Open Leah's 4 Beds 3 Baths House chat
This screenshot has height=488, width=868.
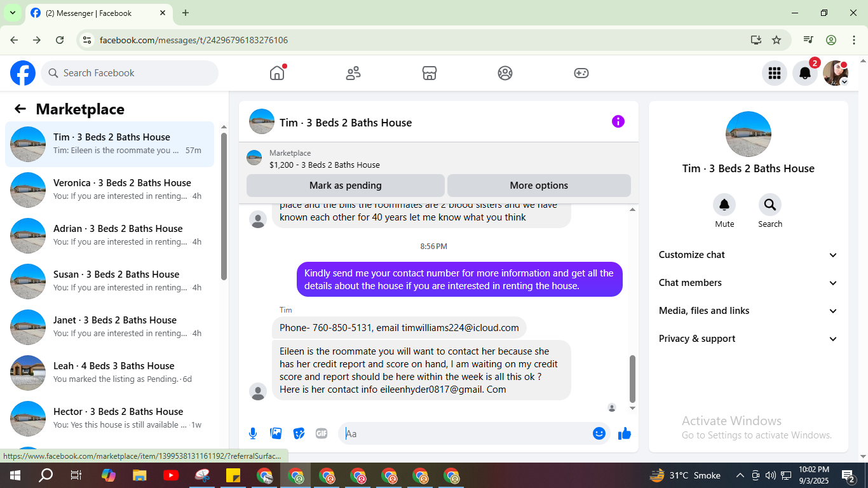[110, 373]
